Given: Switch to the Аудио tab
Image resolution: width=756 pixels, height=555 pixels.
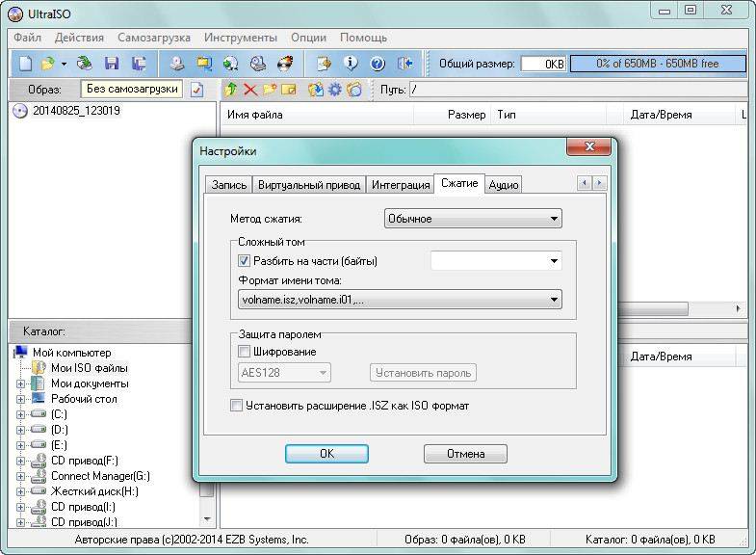Looking at the screenshot, I should click(x=504, y=185).
